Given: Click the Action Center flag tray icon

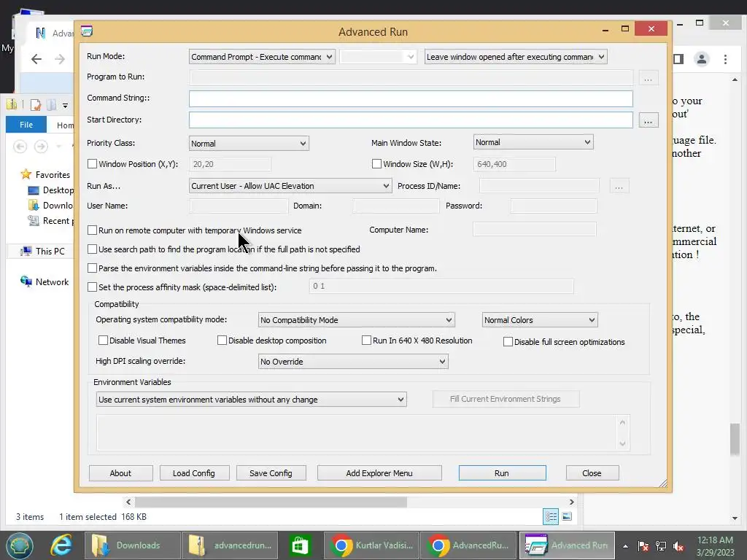Looking at the screenshot, I should point(643,546).
